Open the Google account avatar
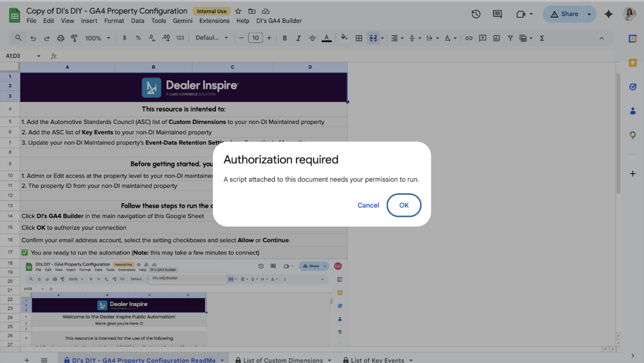Image resolution: width=644 pixels, height=363 pixels. [x=630, y=14]
